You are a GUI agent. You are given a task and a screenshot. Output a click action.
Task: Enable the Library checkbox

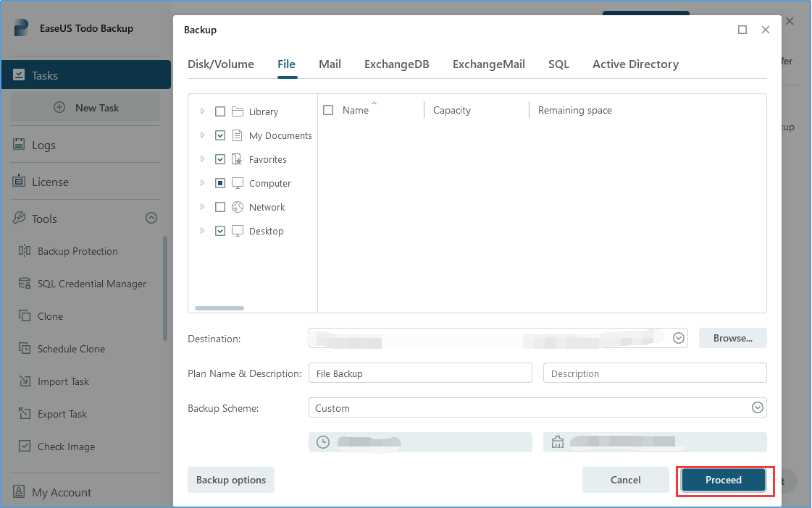tap(220, 111)
